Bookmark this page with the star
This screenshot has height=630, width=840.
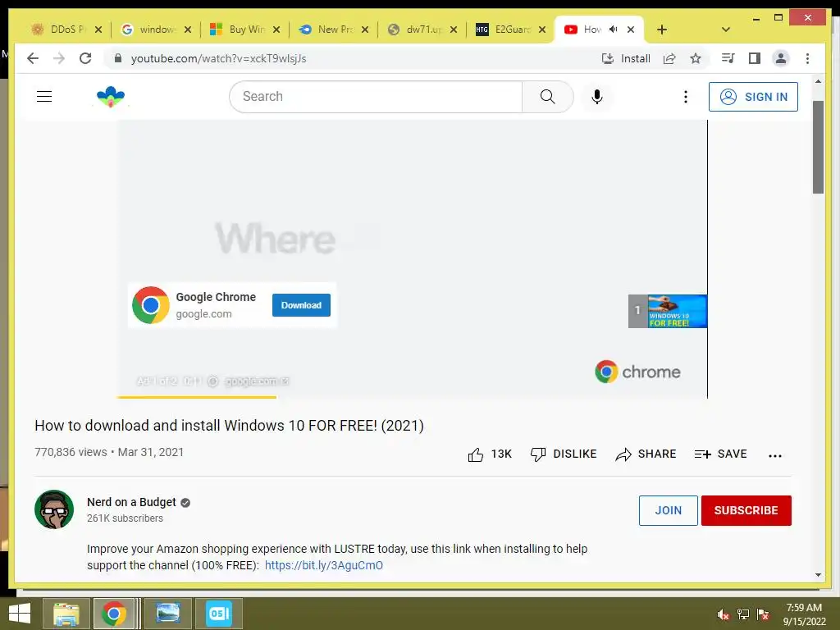click(x=696, y=58)
